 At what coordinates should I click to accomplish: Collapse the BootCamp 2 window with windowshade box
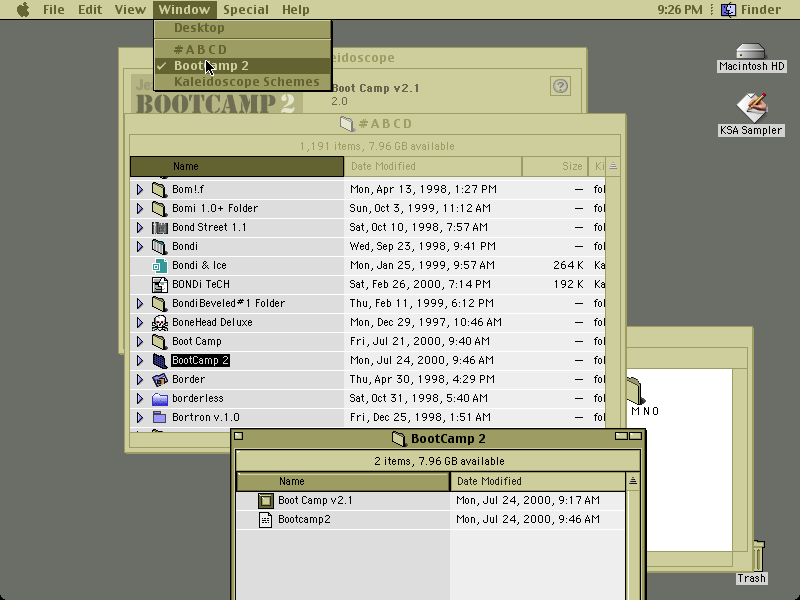coord(636,436)
